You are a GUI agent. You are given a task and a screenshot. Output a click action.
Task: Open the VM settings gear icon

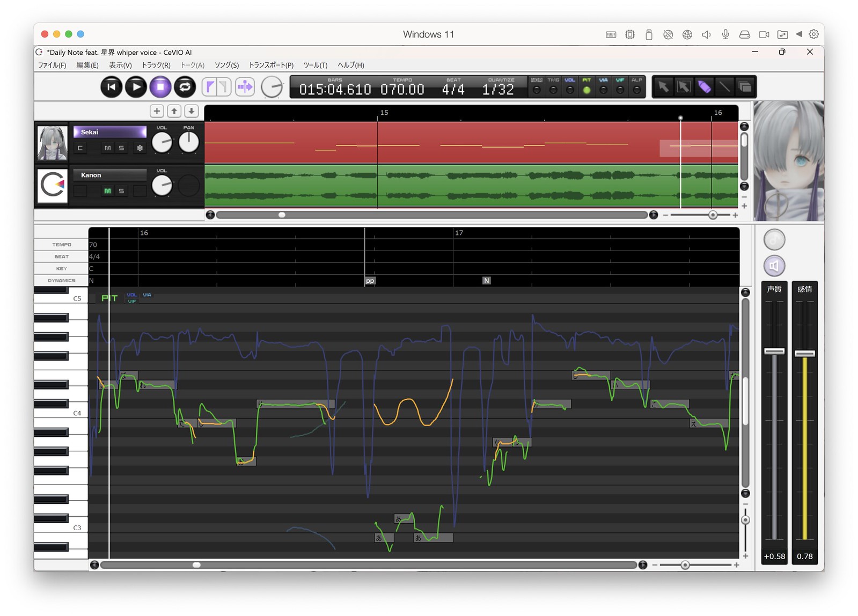(813, 34)
